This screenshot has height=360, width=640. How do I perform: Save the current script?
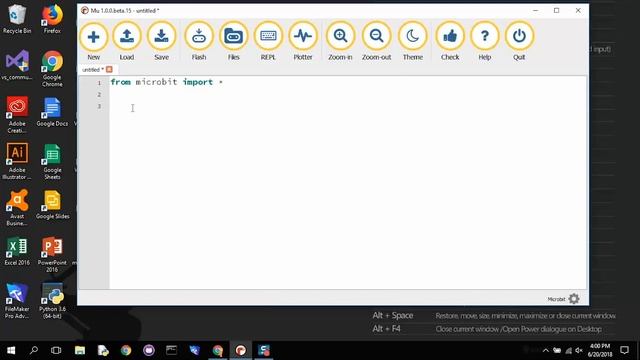point(161,41)
